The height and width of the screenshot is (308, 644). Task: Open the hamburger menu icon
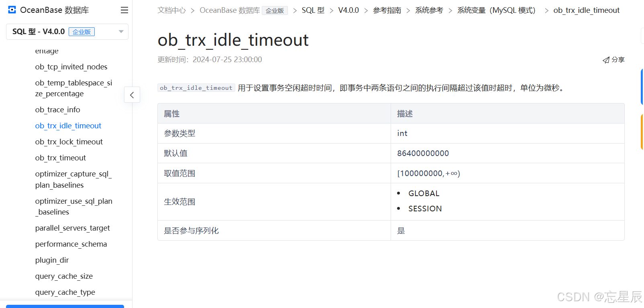124,10
